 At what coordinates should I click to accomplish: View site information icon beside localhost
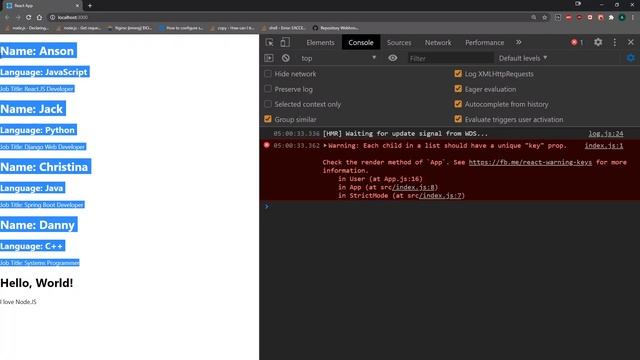53,18
